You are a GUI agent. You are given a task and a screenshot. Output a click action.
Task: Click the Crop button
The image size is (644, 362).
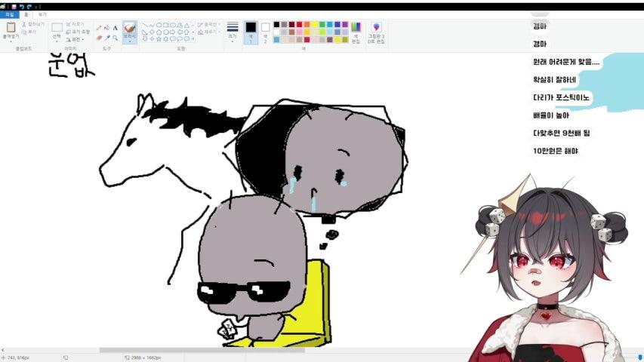[78, 24]
